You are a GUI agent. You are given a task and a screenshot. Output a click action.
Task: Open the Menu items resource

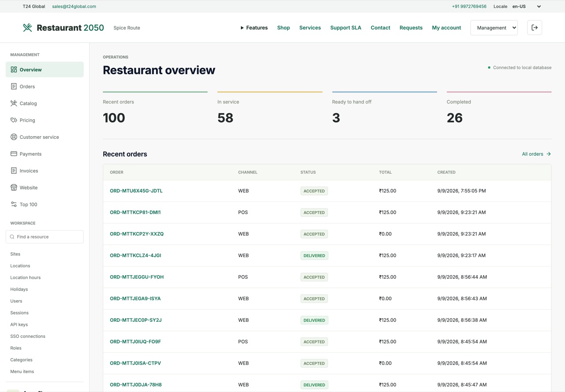[22, 371]
